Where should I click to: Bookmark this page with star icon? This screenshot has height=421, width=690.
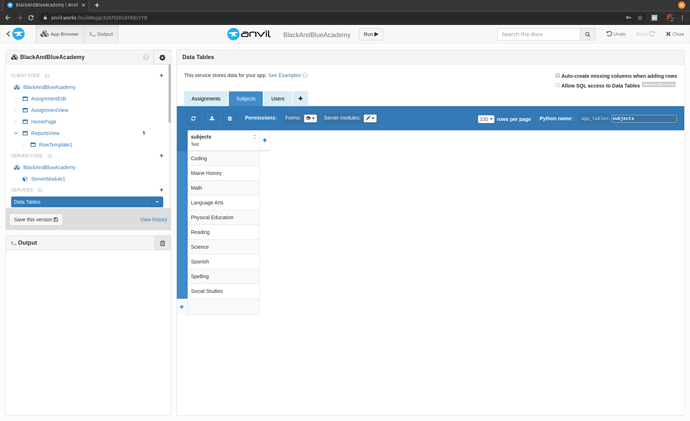[x=640, y=18]
